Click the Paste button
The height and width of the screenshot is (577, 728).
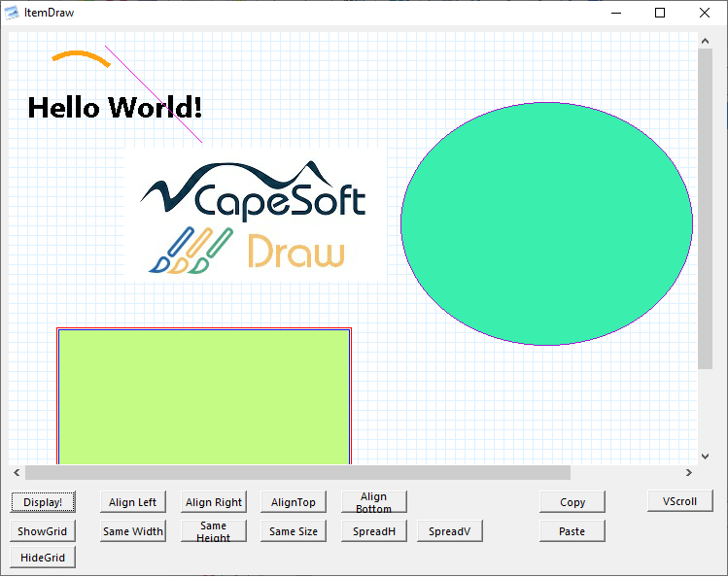tap(572, 531)
